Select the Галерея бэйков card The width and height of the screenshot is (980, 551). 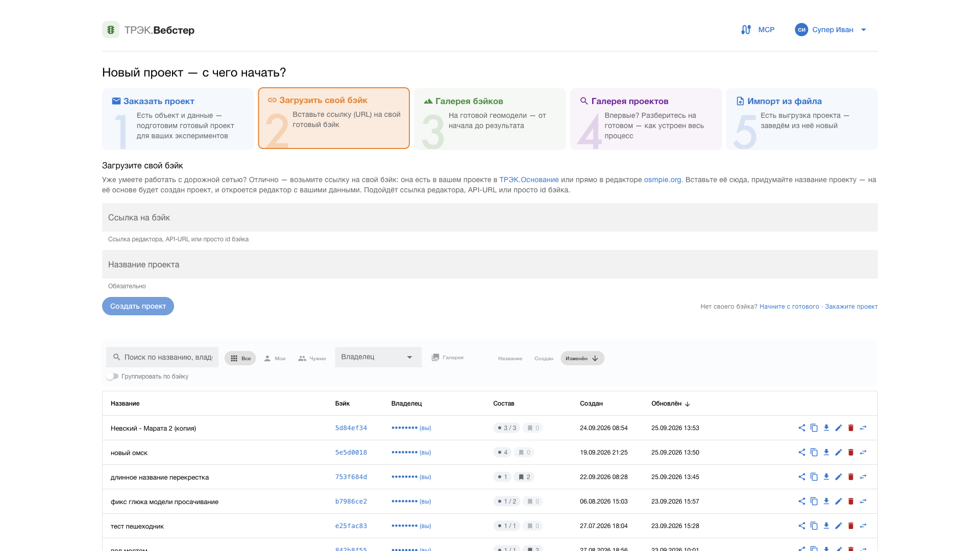click(489, 119)
